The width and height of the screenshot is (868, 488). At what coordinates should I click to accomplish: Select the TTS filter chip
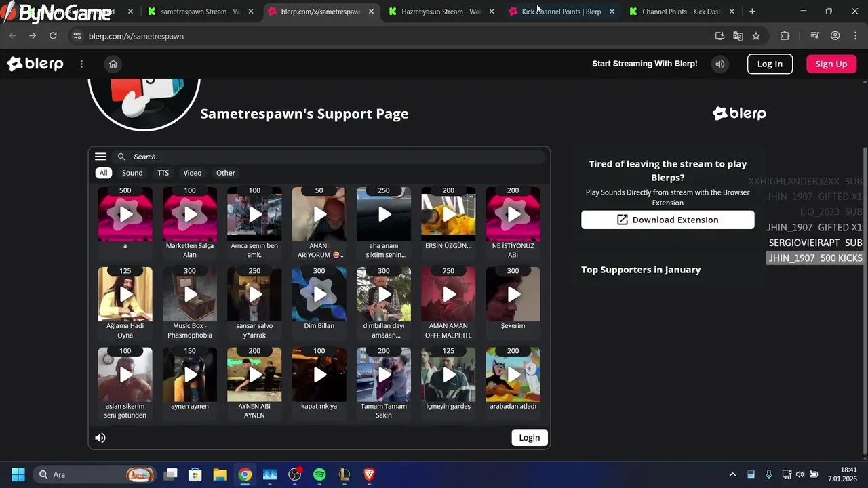[163, 173]
